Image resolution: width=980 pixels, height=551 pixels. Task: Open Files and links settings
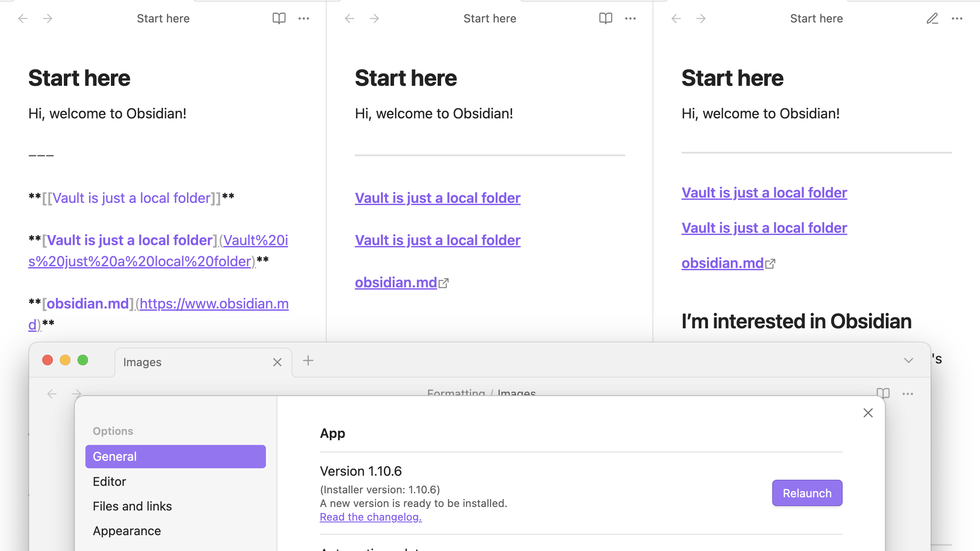pos(132,506)
